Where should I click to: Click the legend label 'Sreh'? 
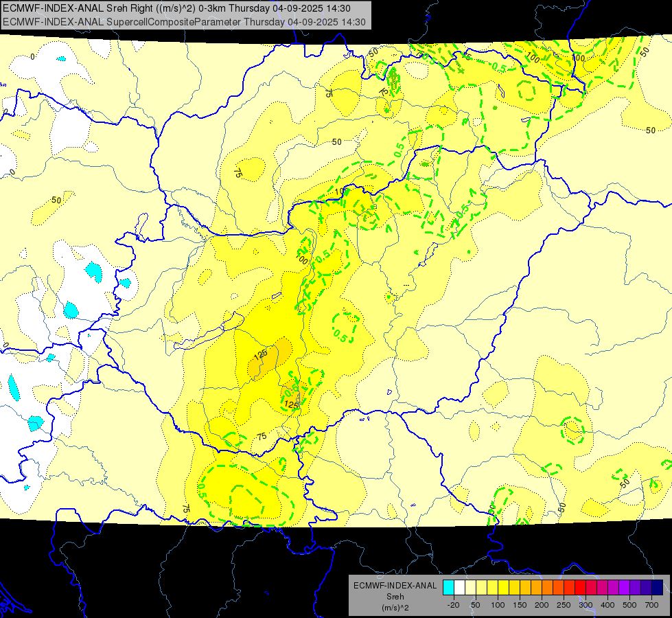[395, 597]
